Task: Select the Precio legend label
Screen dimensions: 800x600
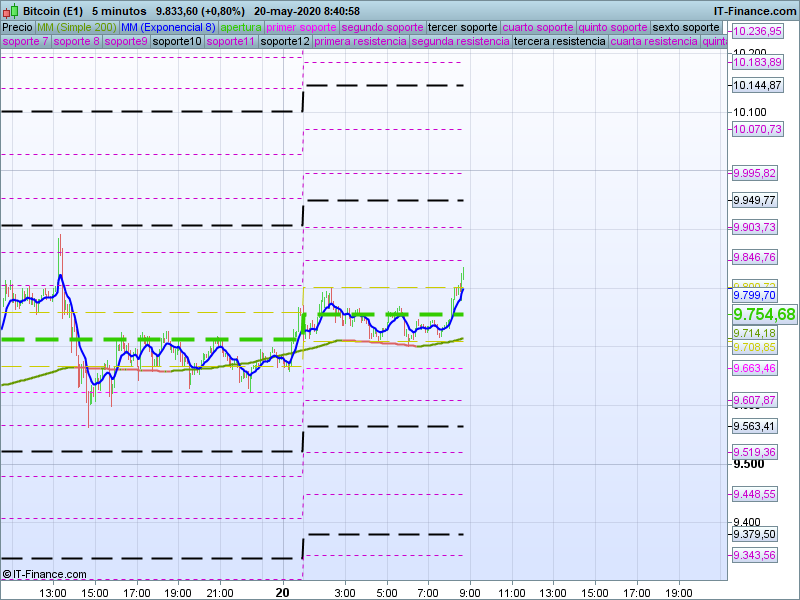Action: click(17, 27)
